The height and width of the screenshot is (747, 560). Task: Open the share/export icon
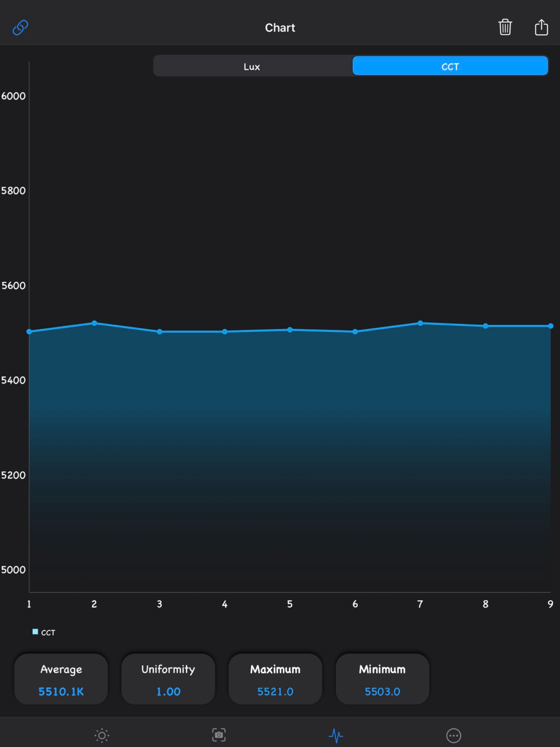click(541, 27)
